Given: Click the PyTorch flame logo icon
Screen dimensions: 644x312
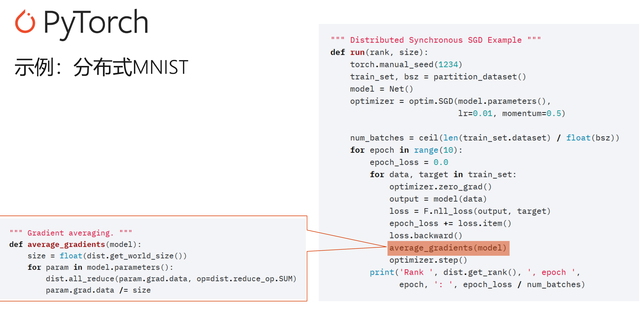Looking at the screenshot, I should (25, 22).
